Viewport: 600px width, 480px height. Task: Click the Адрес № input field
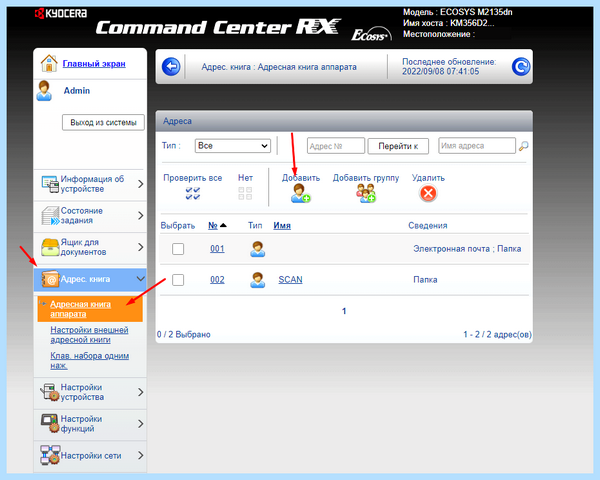point(336,146)
